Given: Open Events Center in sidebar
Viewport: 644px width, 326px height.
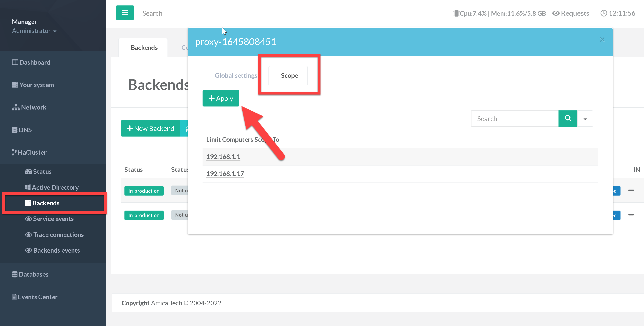Looking at the screenshot, I should click(35, 297).
